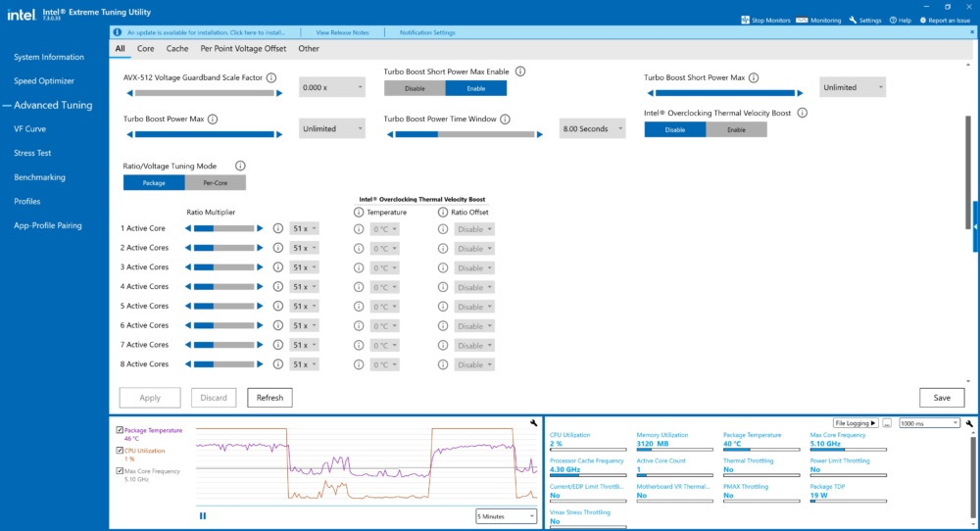The image size is (980, 531).
Task: Open Monitoring view from top toolbar
Action: coord(818,20)
